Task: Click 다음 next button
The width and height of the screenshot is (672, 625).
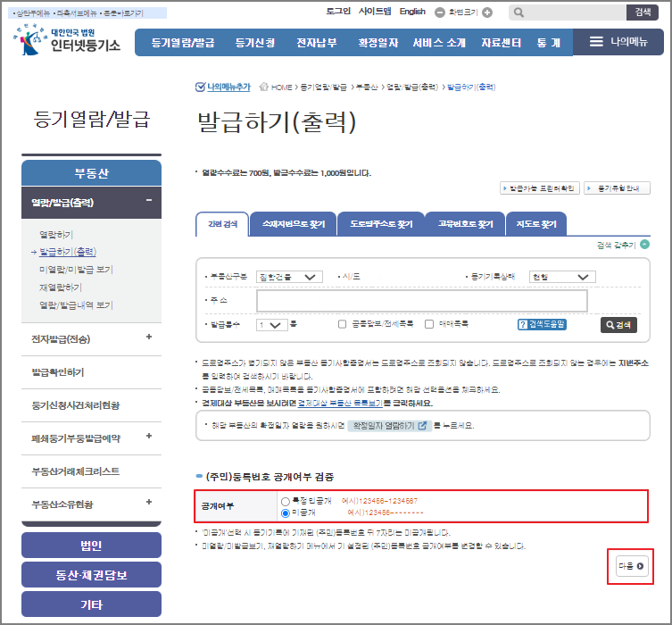Action: pos(631,566)
